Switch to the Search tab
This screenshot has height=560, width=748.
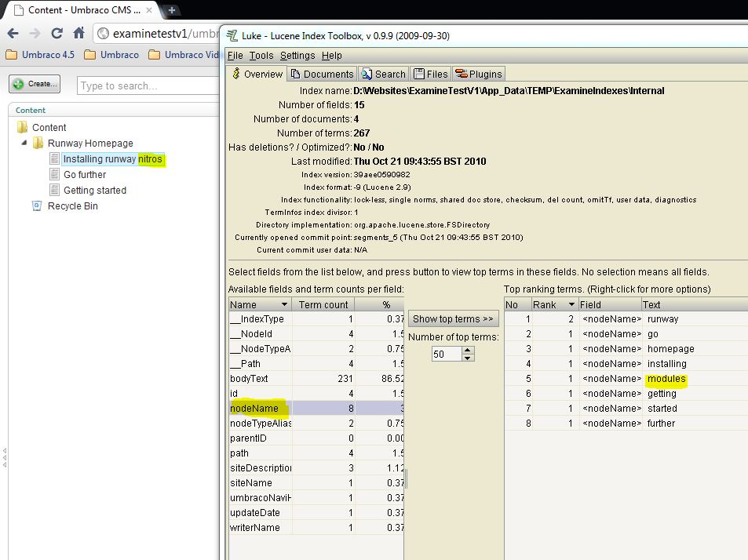pos(384,74)
